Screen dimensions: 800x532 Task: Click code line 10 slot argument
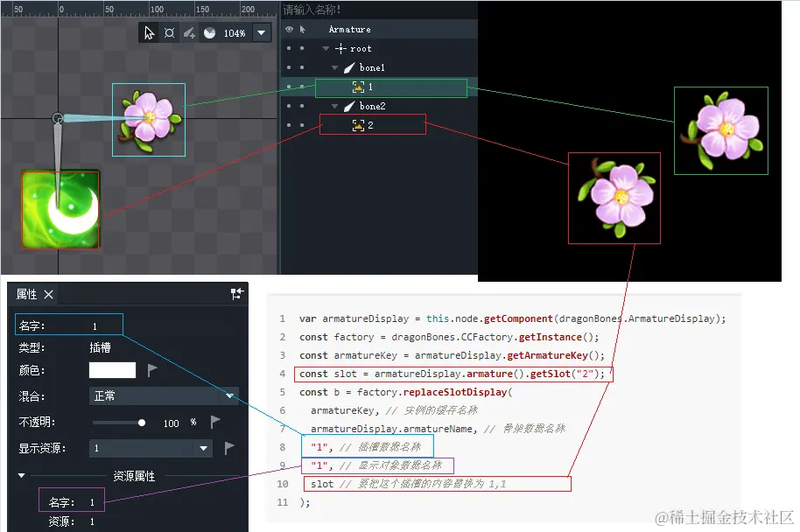pos(322,484)
